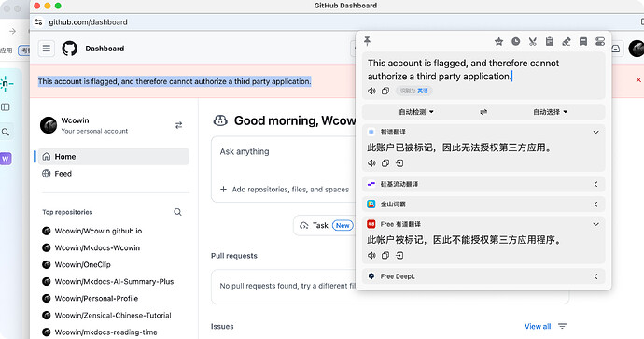Open the GitHub inbox notifications icon
This screenshot has height=339, width=644.
pos(616,49)
